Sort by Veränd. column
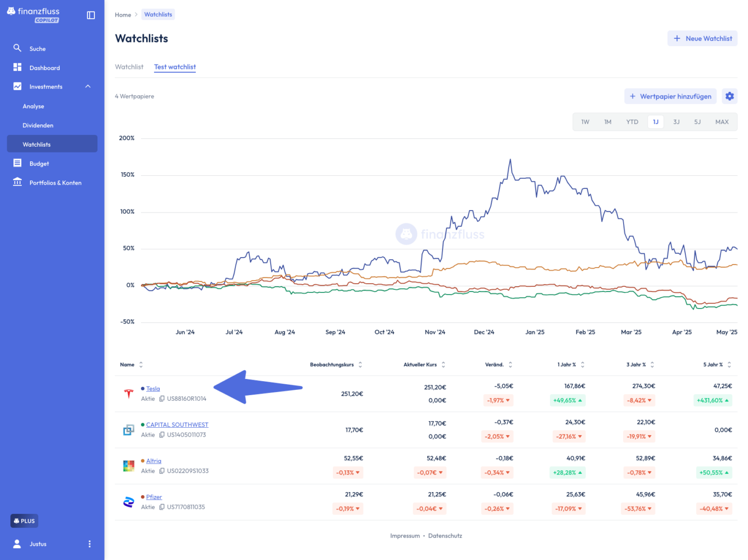Screen dimensions: 748x560 [x=499, y=365]
